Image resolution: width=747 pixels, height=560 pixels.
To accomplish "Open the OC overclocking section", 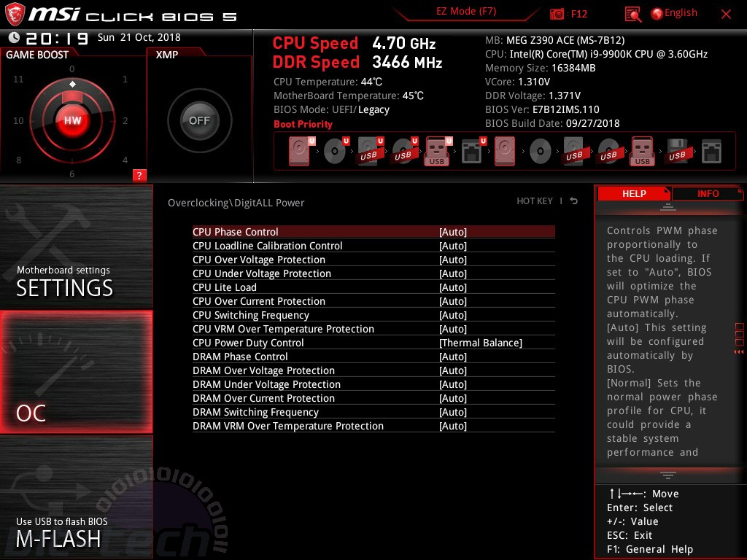I will (76, 372).
